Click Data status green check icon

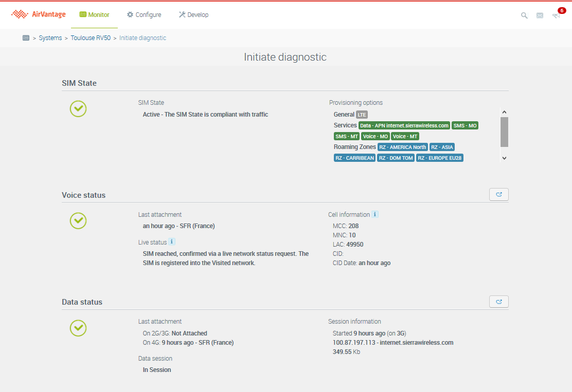point(78,328)
